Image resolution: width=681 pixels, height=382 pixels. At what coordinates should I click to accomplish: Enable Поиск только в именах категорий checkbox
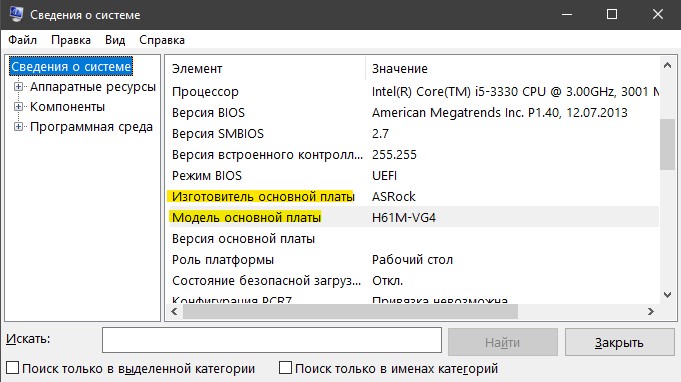click(x=285, y=368)
